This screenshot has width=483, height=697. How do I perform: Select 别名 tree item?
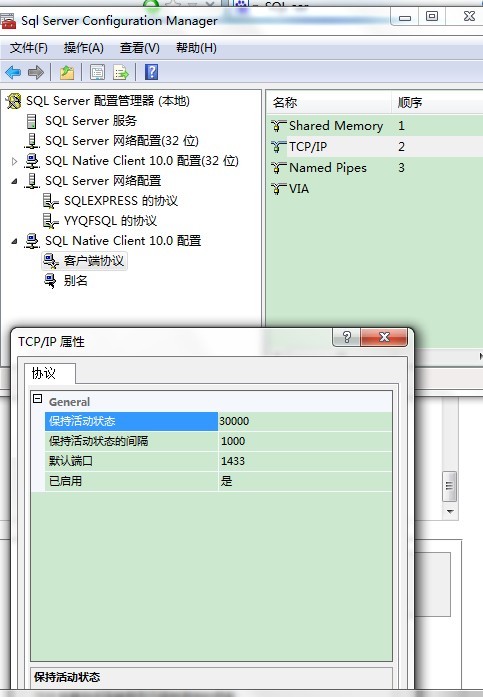[76, 281]
